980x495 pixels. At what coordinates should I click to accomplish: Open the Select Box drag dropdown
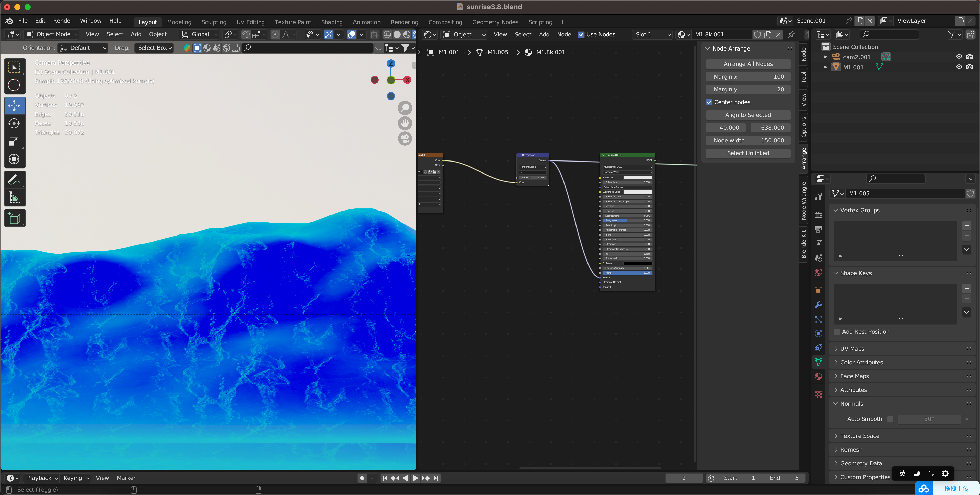[x=154, y=47]
